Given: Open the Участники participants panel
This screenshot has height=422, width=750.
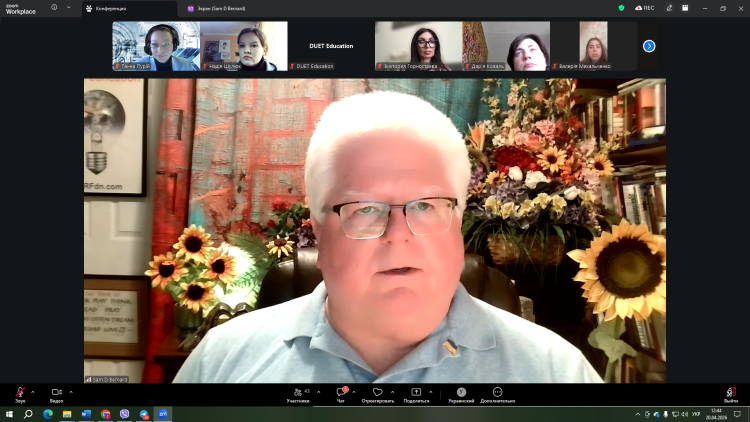Looking at the screenshot, I should click(298, 393).
